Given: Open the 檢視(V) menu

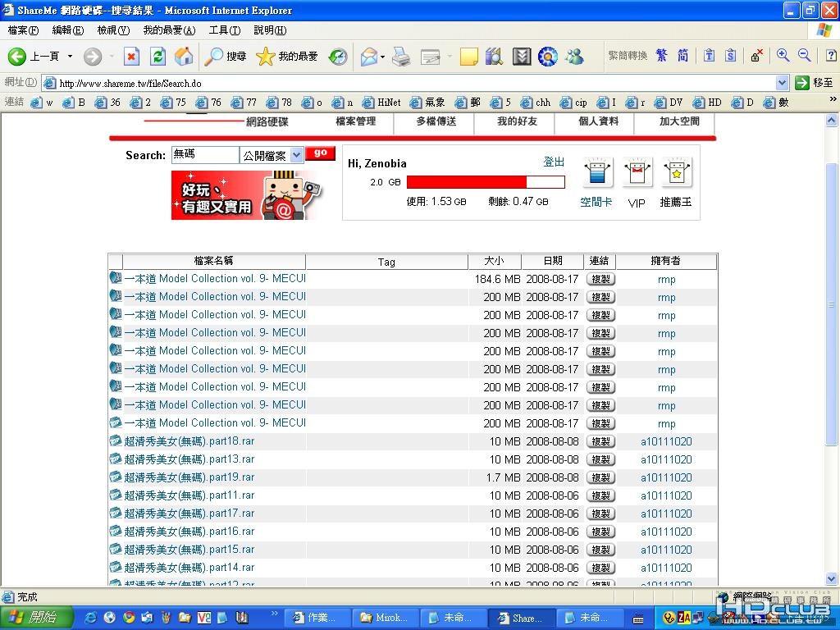Looking at the screenshot, I should (x=113, y=30).
